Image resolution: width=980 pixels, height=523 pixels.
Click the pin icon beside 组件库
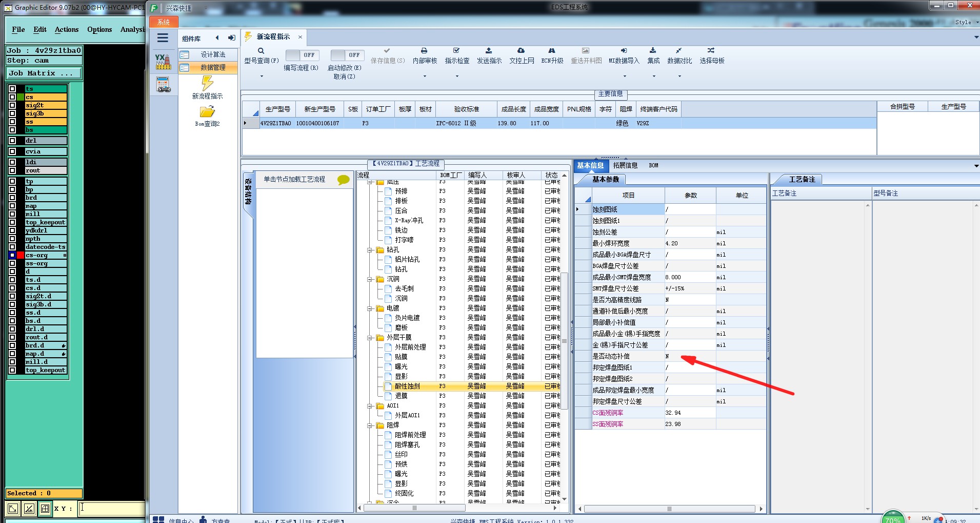[232, 38]
